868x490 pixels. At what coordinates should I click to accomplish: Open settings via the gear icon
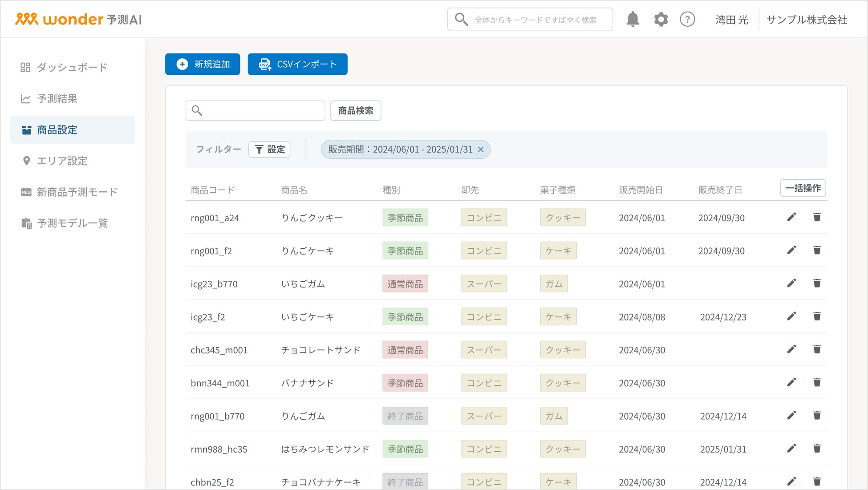tap(661, 20)
